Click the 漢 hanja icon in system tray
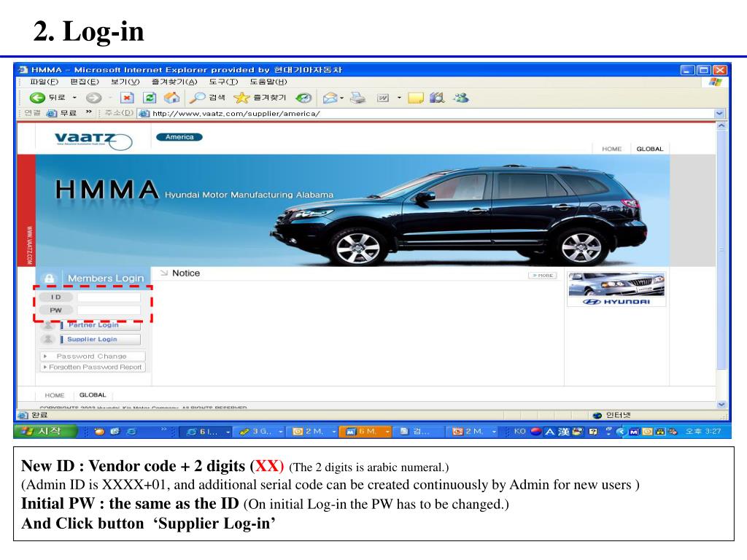Image resolution: width=747 pixels, height=560 pixels. (564, 431)
